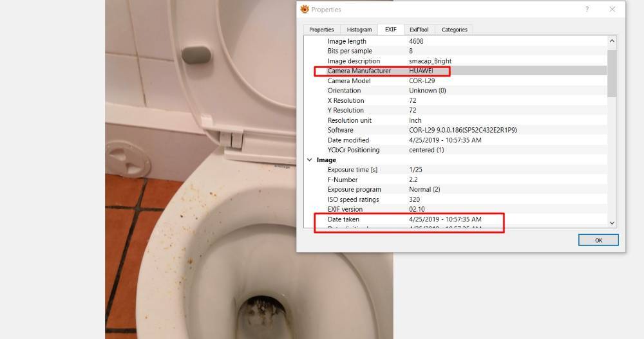Select the Image description row

pos(455,61)
